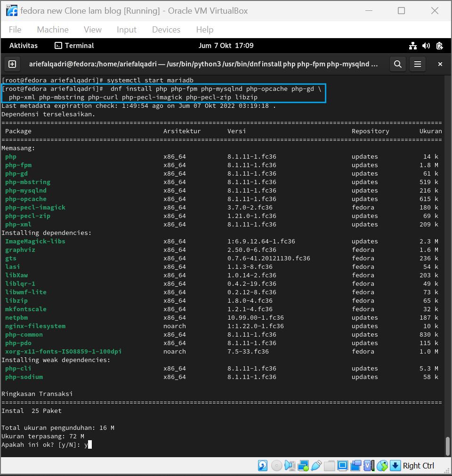Click the network adapters indicator icon
This screenshot has height=476, width=452.
point(303,465)
